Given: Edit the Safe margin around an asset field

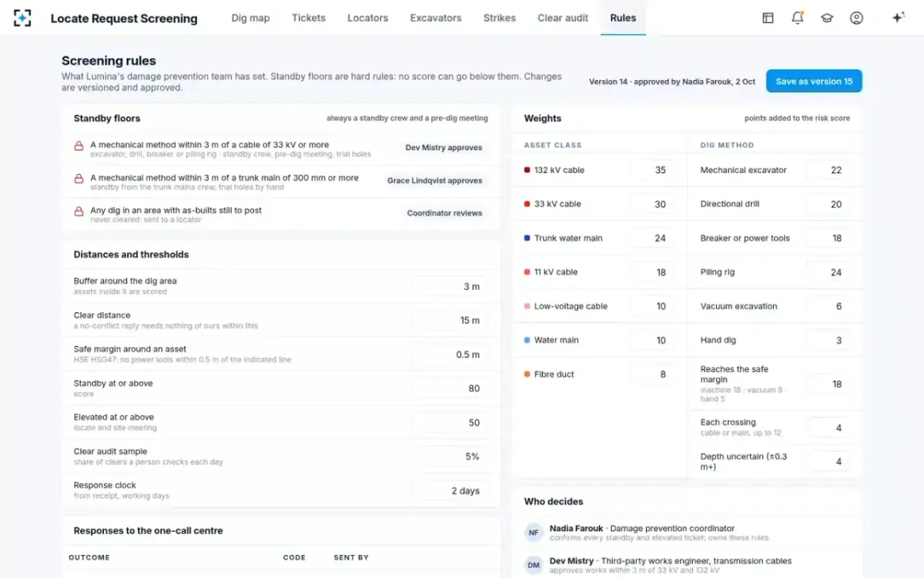Looking at the screenshot, I should pos(450,355).
